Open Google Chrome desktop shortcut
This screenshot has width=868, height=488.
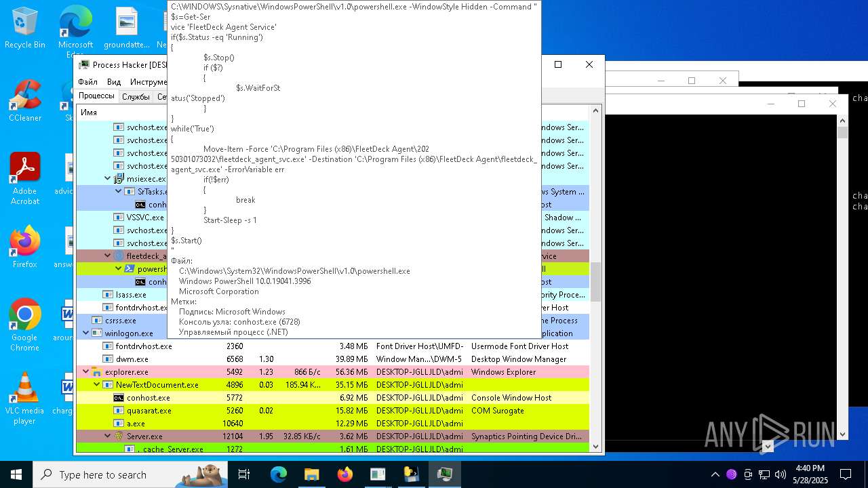click(x=25, y=324)
